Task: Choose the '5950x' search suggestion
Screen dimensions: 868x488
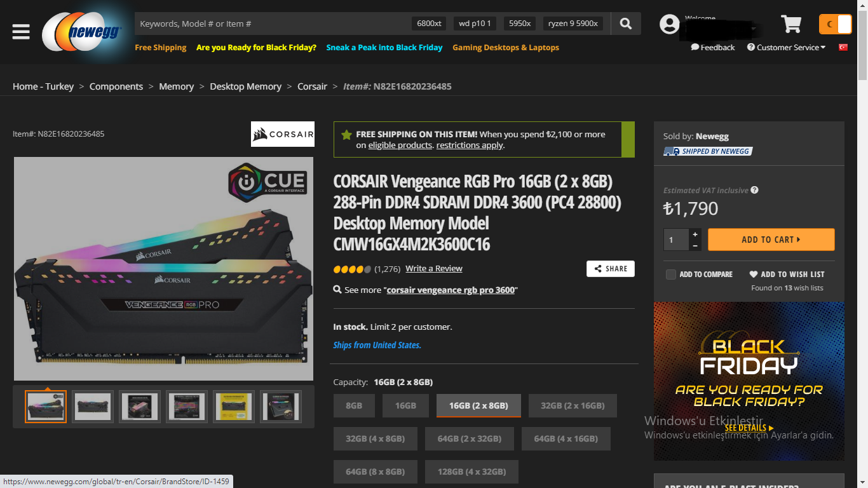Action: point(520,24)
